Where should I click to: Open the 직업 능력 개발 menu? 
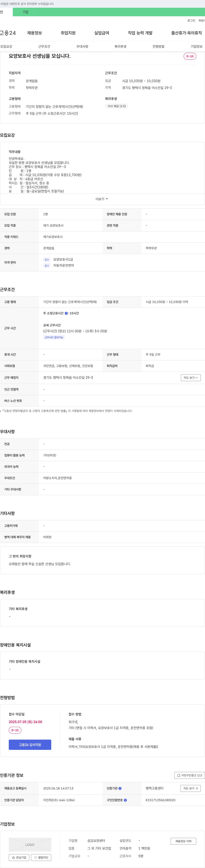pyautogui.click(x=140, y=33)
